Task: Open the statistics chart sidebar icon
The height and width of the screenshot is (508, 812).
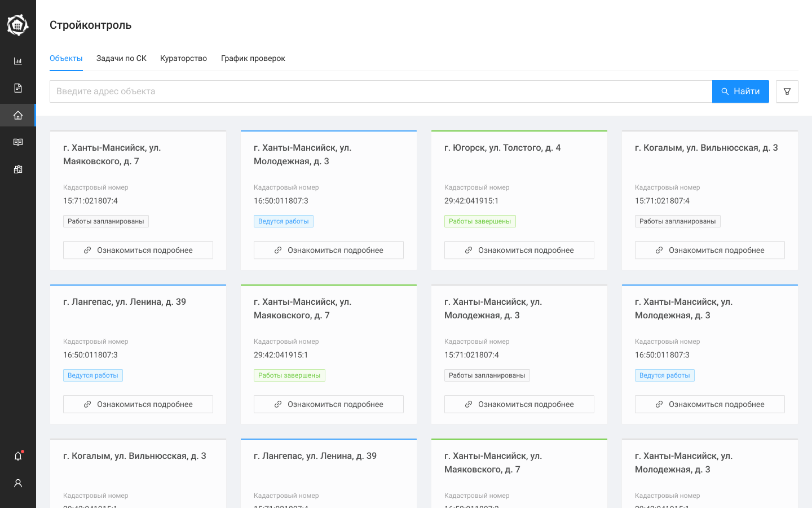Action: tap(18, 61)
